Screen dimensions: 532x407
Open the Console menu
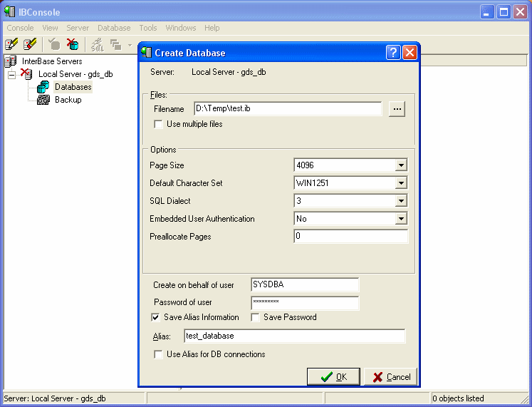(x=20, y=28)
